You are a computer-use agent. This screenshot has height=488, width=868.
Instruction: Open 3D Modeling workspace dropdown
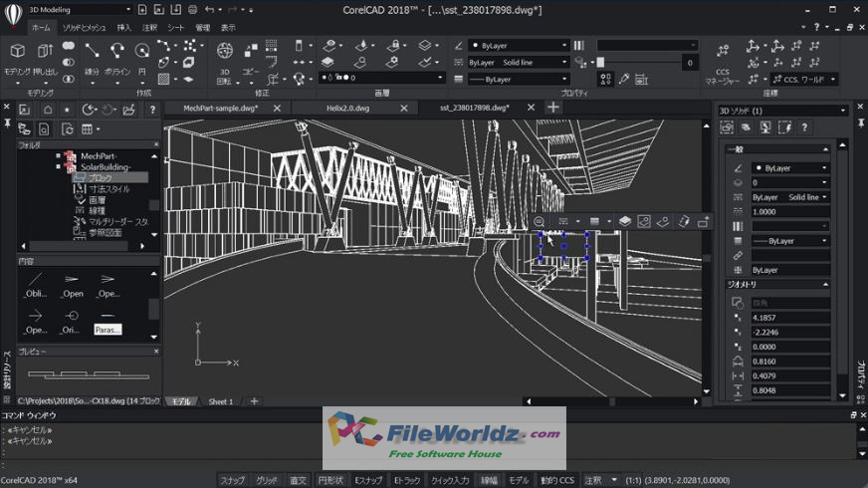[81, 9]
